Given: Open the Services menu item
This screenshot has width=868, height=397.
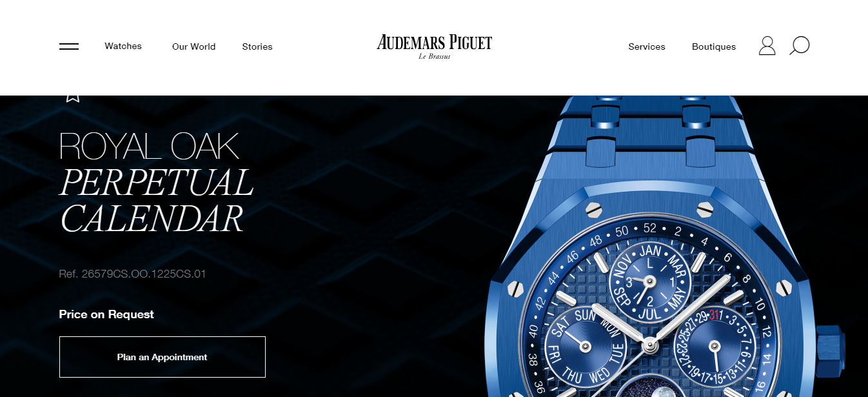Looking at the screenshot, I should click(x=647, y=46).
